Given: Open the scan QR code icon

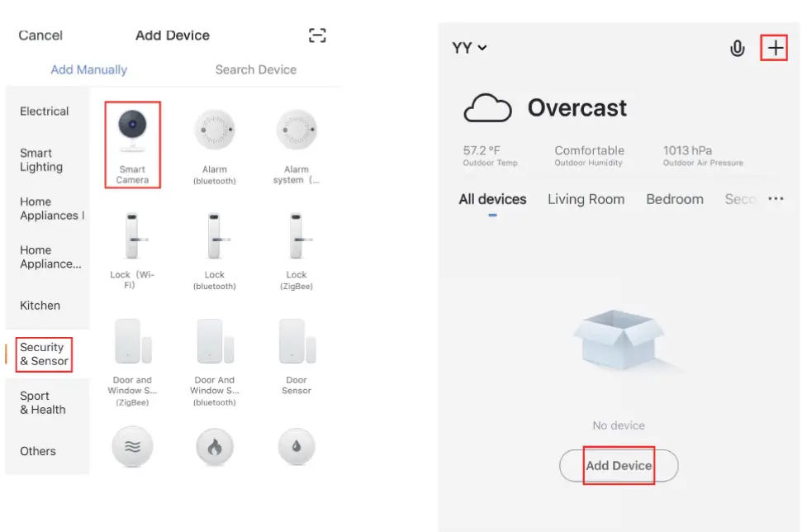Looking at the screenshot, I should click(x=317, y=36).
